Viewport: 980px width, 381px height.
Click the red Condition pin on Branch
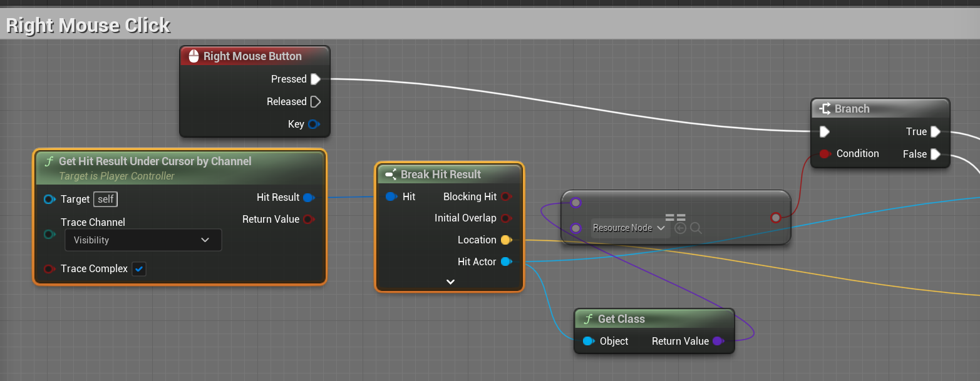click(x=825, y=154)
